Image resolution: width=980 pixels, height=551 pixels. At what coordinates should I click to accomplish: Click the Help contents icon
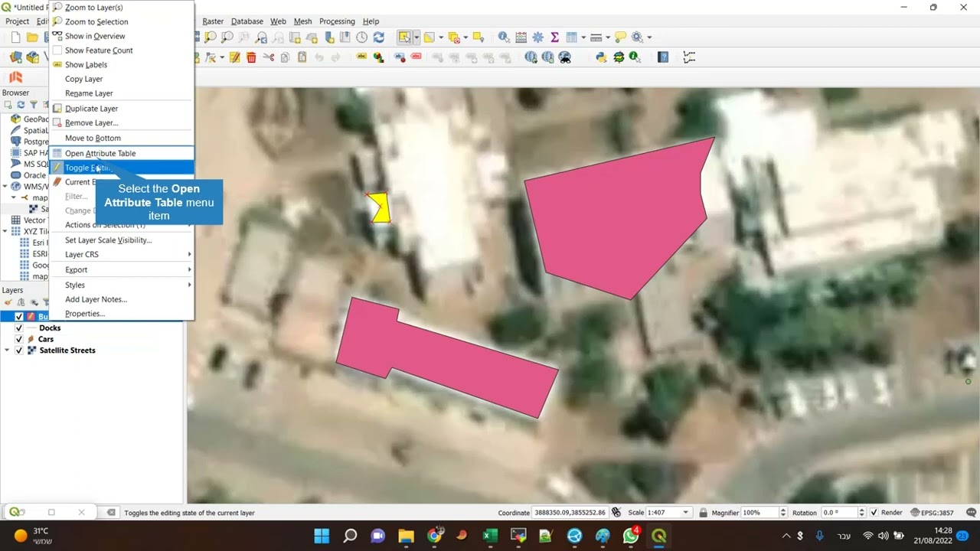663,57
